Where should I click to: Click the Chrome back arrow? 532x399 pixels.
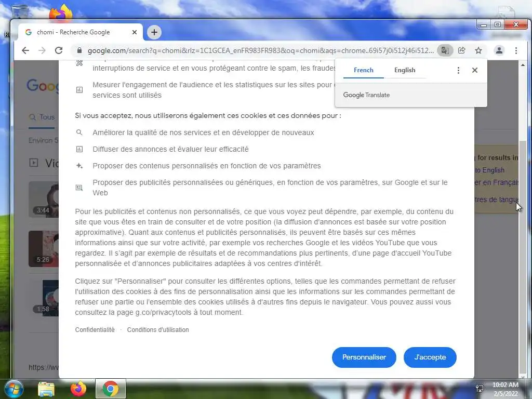point(25,50)
